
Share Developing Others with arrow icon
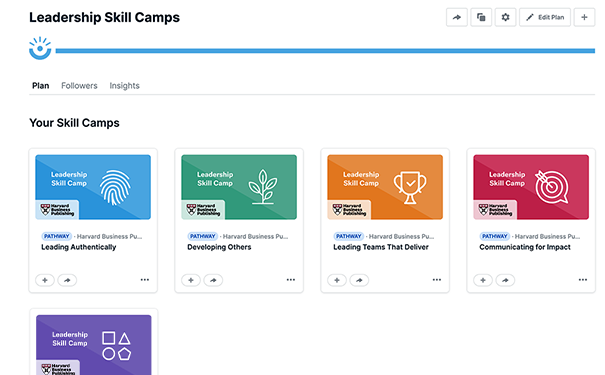[213, 280]
